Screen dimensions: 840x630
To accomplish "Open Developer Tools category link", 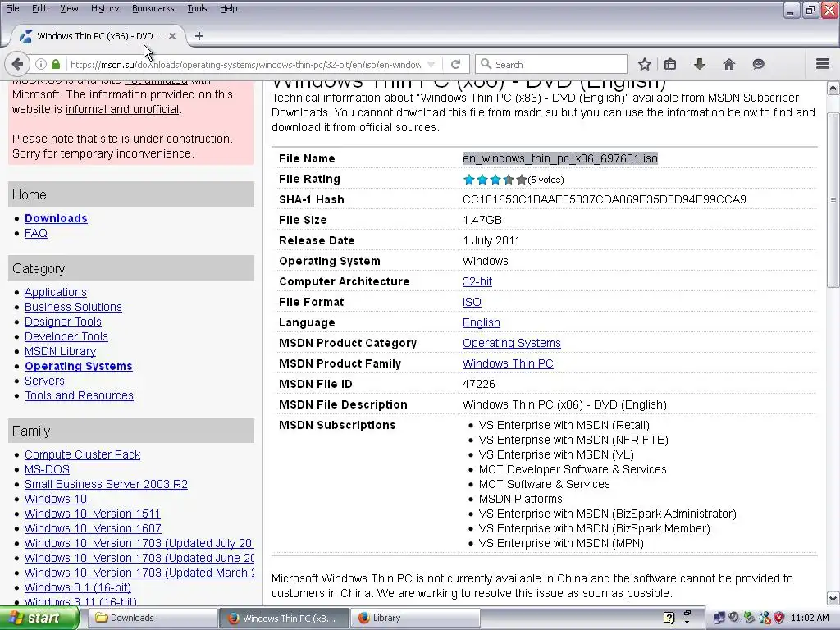I will [x=66, y=336].
